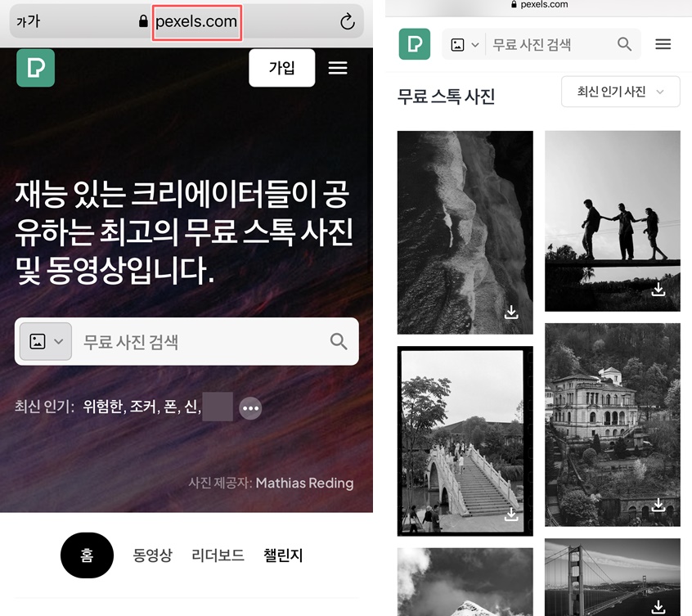692x616 pixels.
Task: Tap the lock icon in left address bar
Action: tap(143, 21)
